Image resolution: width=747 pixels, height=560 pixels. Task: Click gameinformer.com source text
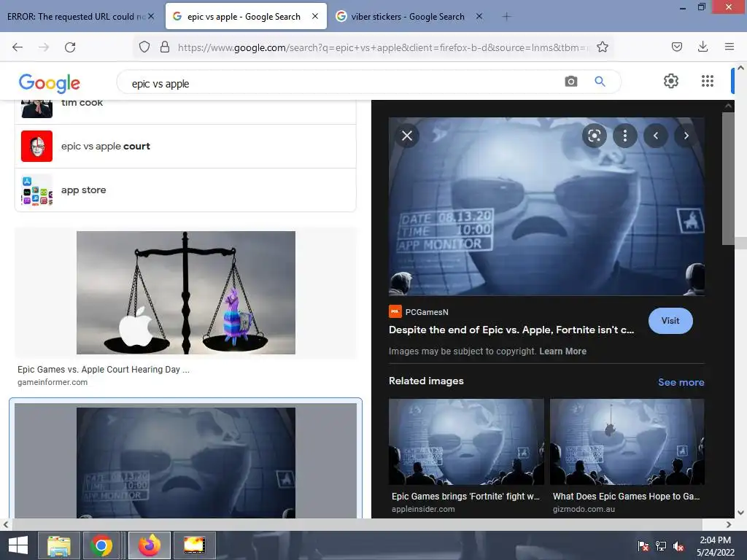pyautogui.click(x=53, y=382)
